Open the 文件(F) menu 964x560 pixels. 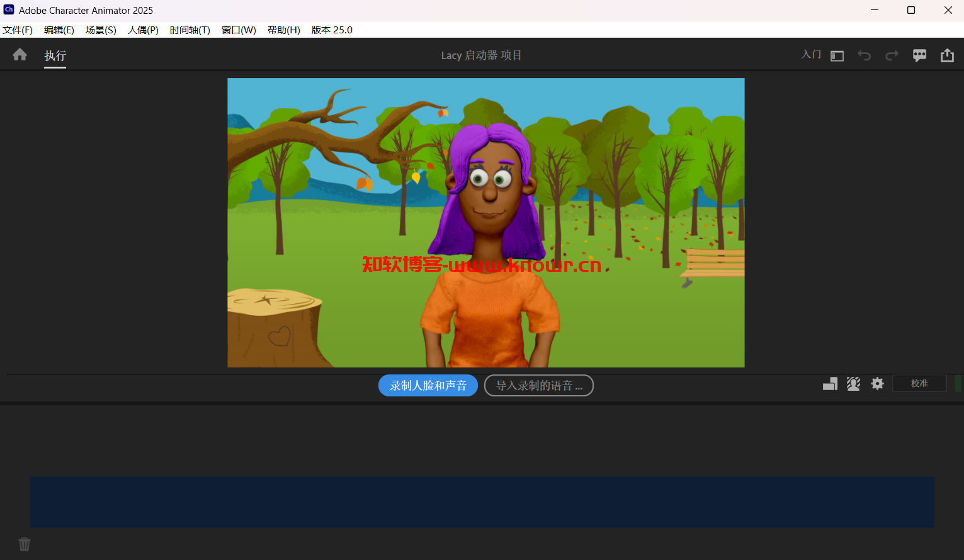pyautogui.click(x=18, y=30)
